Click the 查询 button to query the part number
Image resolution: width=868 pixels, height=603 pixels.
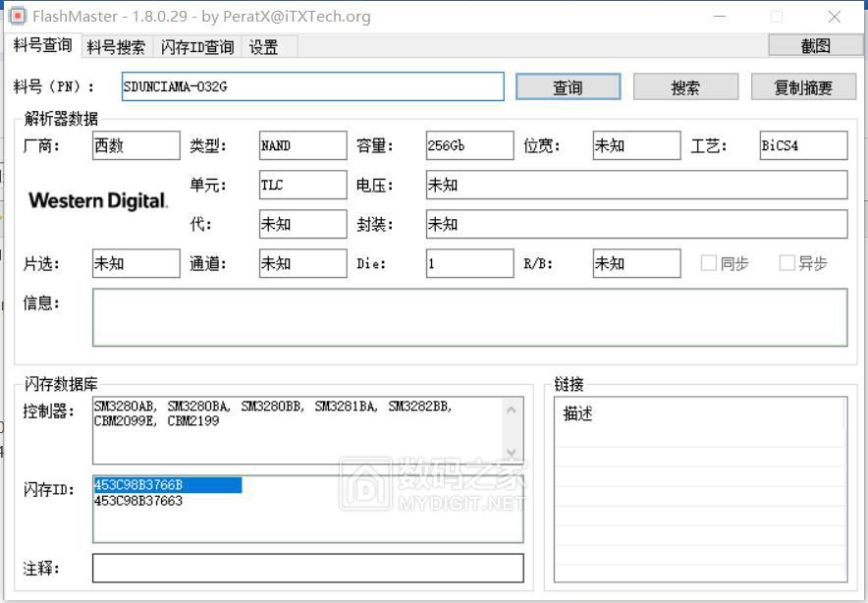point(568,86)
